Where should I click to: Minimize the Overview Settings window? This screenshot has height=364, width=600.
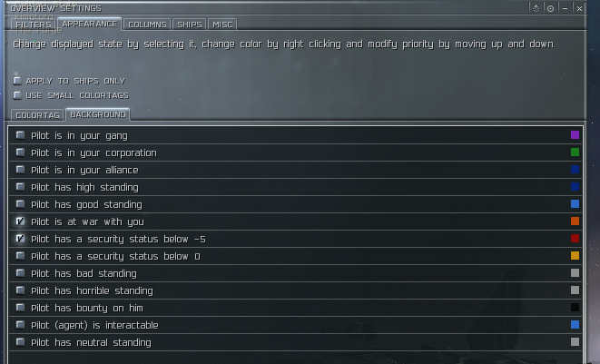click(x=565, y=8)
